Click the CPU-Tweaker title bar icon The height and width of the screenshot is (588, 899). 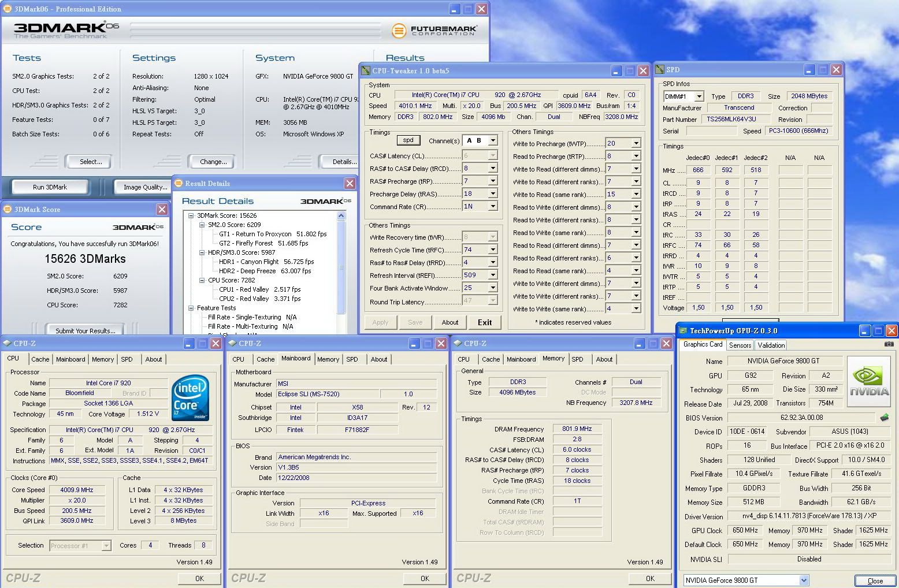(365, 70)
